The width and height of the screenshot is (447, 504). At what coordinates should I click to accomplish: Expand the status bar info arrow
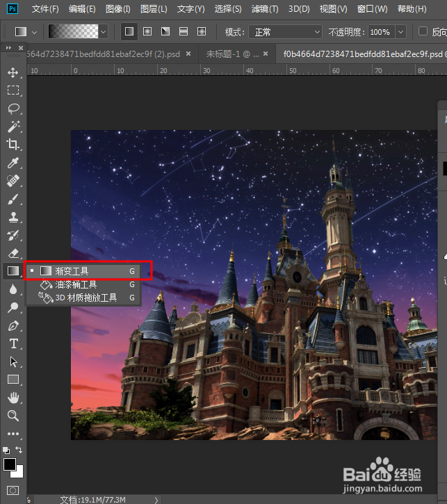(156, 500)
